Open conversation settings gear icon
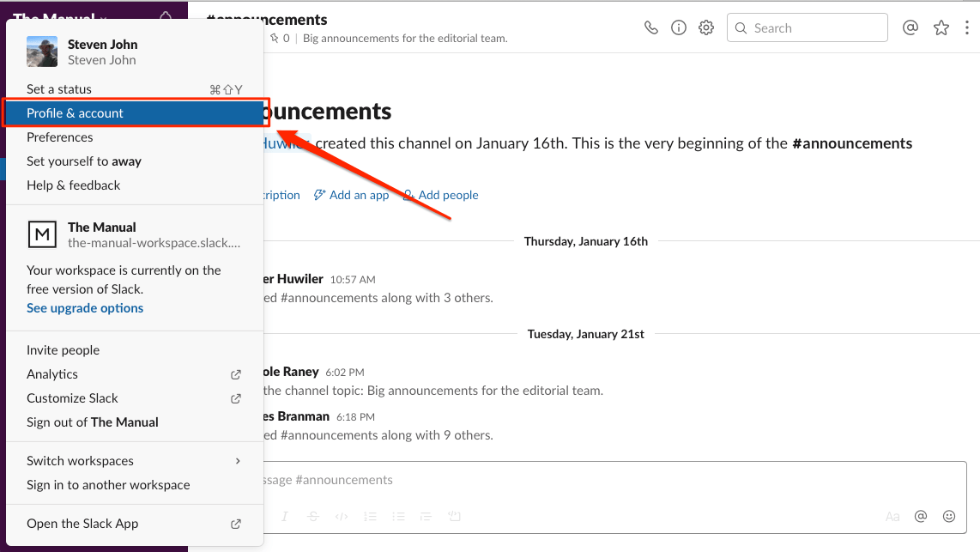Screen dimensions: 980x552 [706, 27]
